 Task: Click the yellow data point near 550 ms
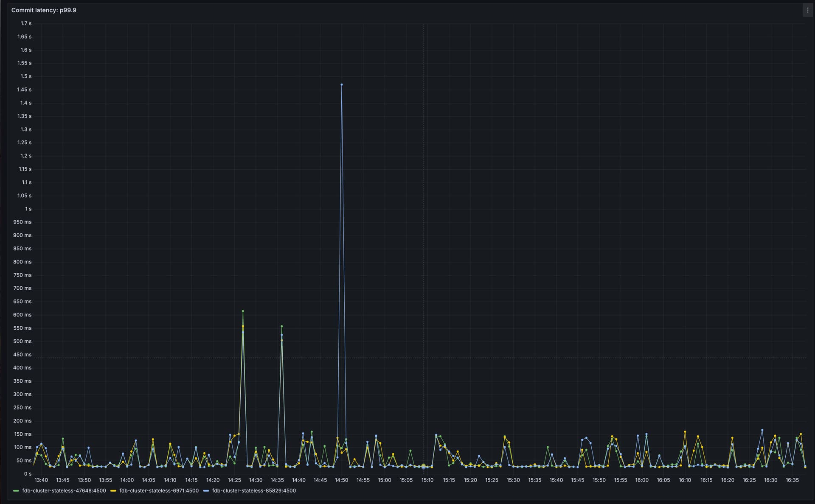point(243,326)
